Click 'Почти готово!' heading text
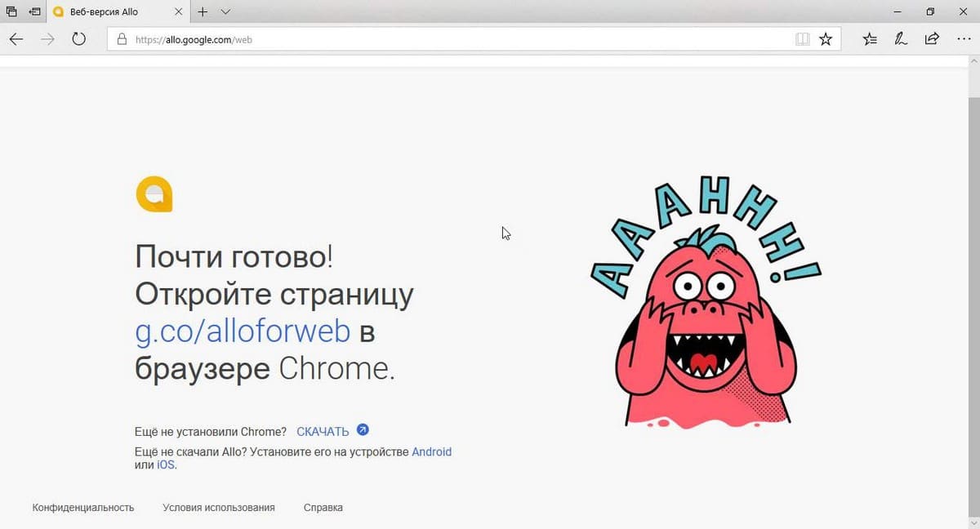 (234, 256)
